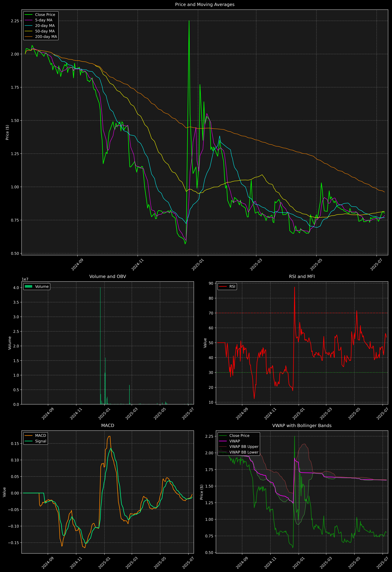Click the 1.75 tick on top price chart
This screenshot has height=572, width=392.
tap(15, 87)
